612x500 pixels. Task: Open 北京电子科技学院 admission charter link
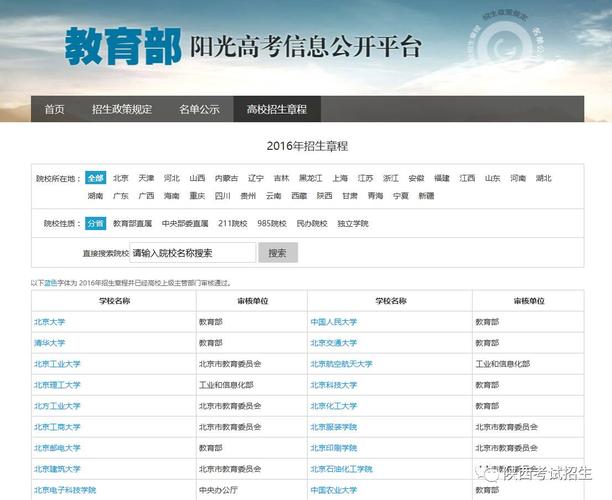65,490
